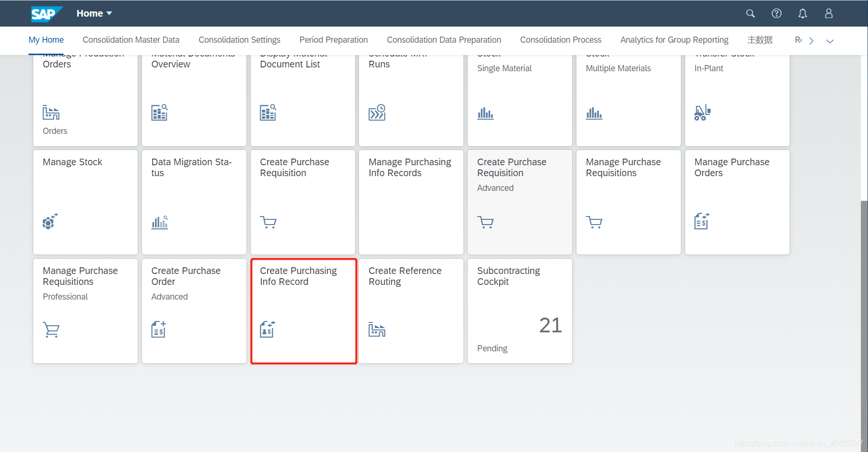
Task: Open Manage Purchasing Info Records tile
Action: (x=411, y=202)
